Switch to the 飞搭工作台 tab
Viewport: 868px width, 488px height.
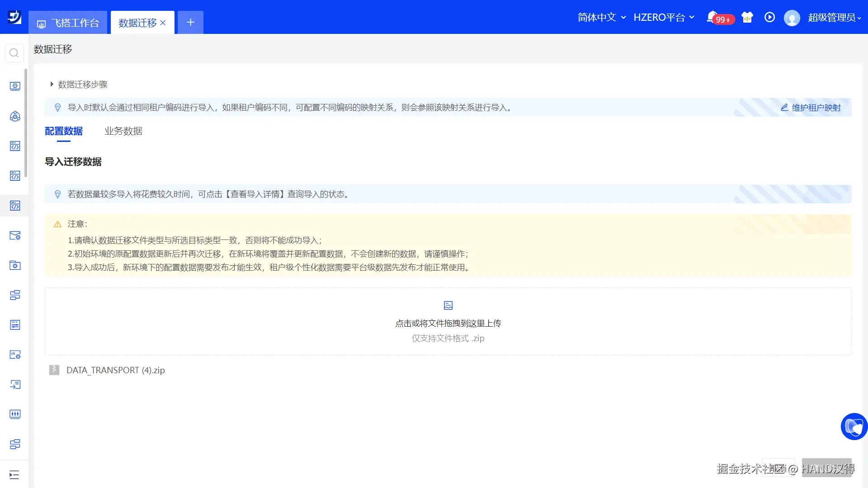tap(68, 23)
